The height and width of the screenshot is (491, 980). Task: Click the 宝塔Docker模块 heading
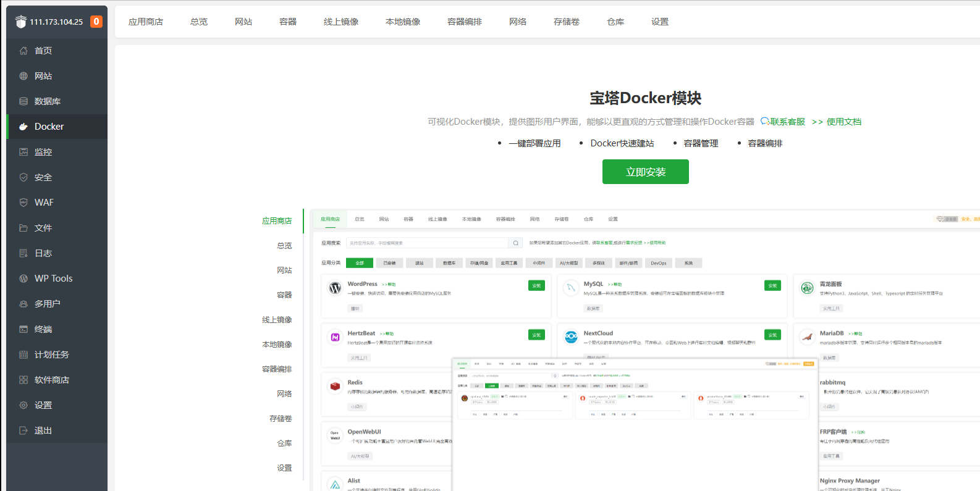(646, 98)
